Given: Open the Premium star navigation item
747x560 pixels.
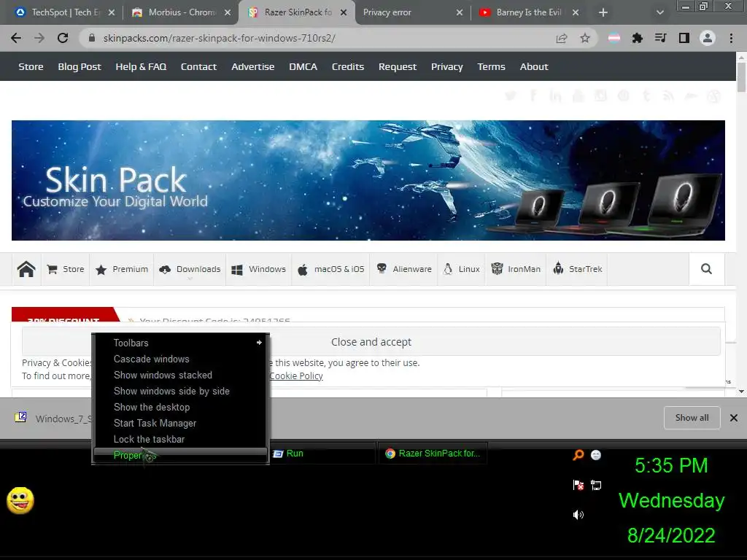Looking at the screenshot, I should click(122, 269).
